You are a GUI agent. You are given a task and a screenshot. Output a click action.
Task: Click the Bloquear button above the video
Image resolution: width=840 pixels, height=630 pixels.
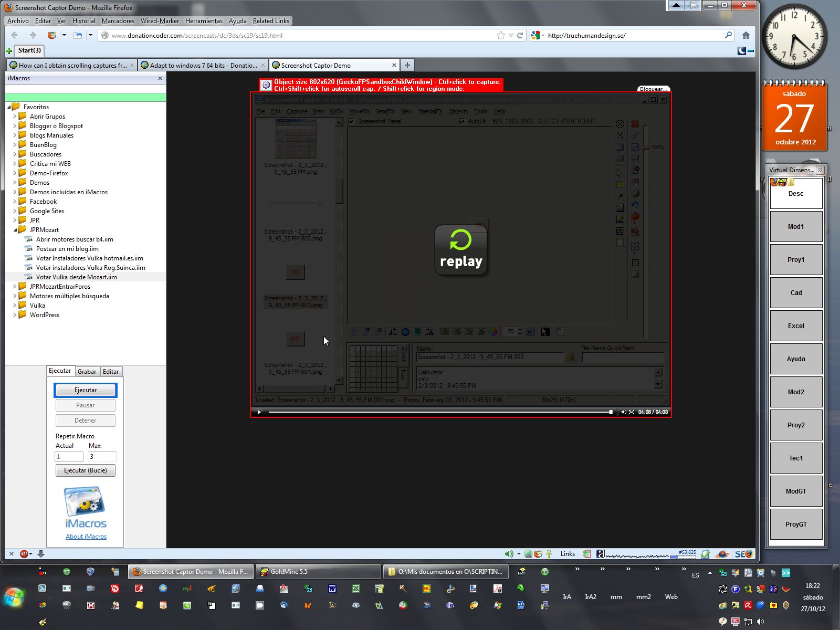tap(654, 89)
